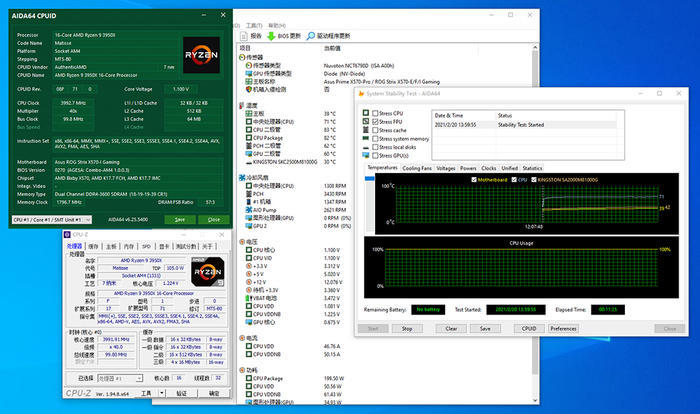Enable the Stress GPU(s) checkbox

[x=375, y=155]
